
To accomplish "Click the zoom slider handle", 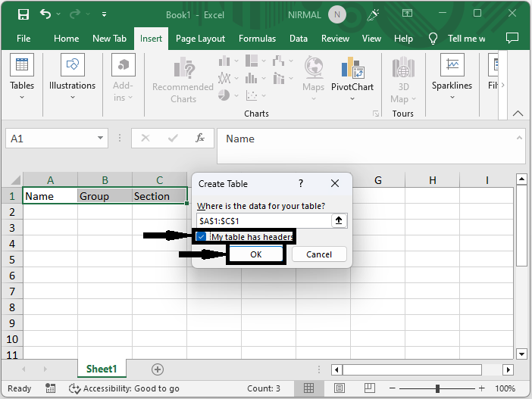I will pyautogui.click(x=438, y=388).
